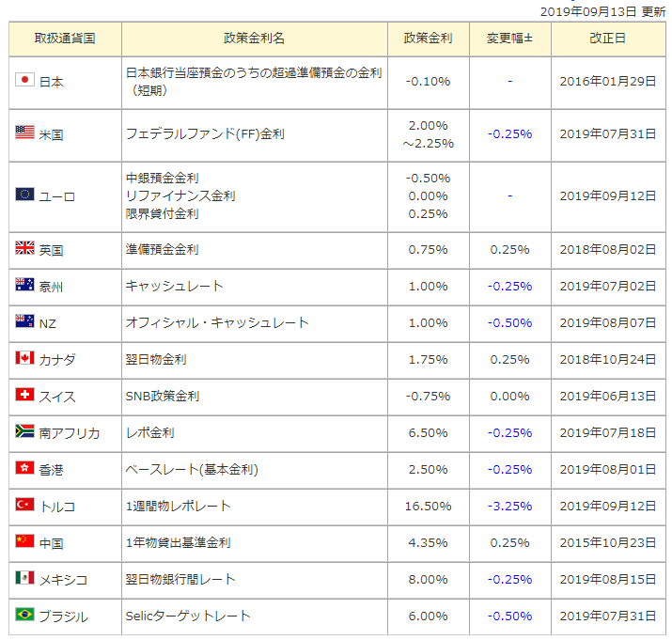This screenshot has width=672, height=640.
Task: Click the China flag icon
Action: pyautogui.click(x=24, y=541)
